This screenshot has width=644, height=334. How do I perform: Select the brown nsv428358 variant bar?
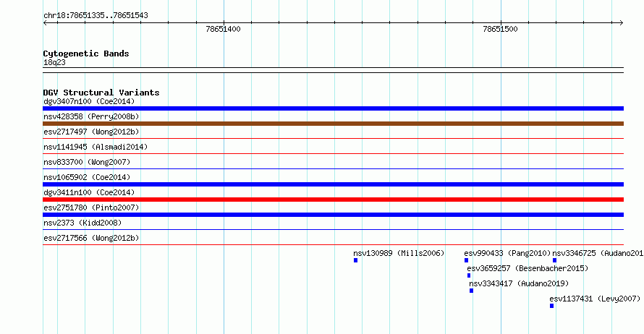[x=333, y=124]
